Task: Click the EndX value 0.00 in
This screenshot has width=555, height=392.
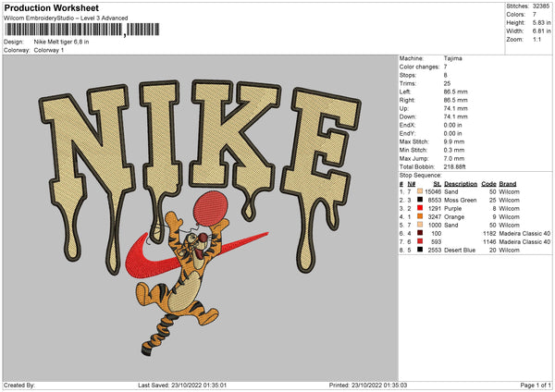Action: click(452, 125)
